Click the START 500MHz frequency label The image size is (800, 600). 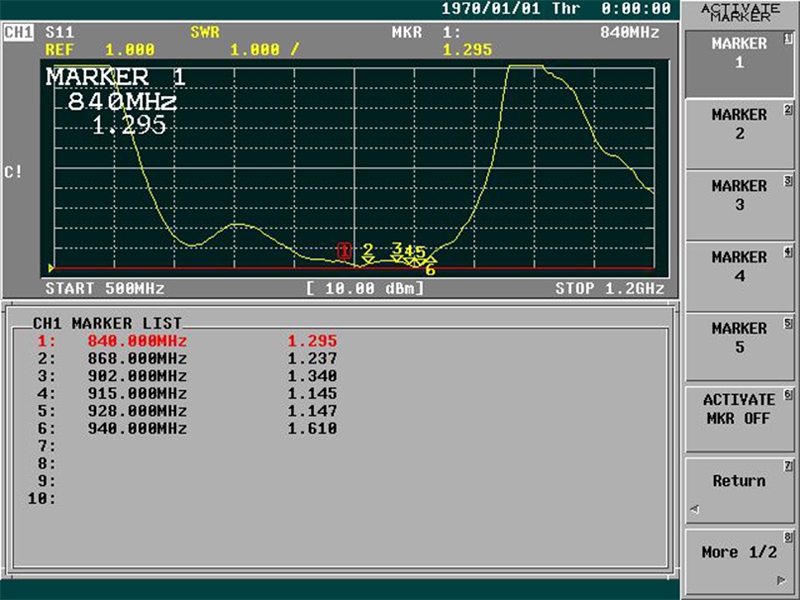pyautogui.click(x=105, y=288)
